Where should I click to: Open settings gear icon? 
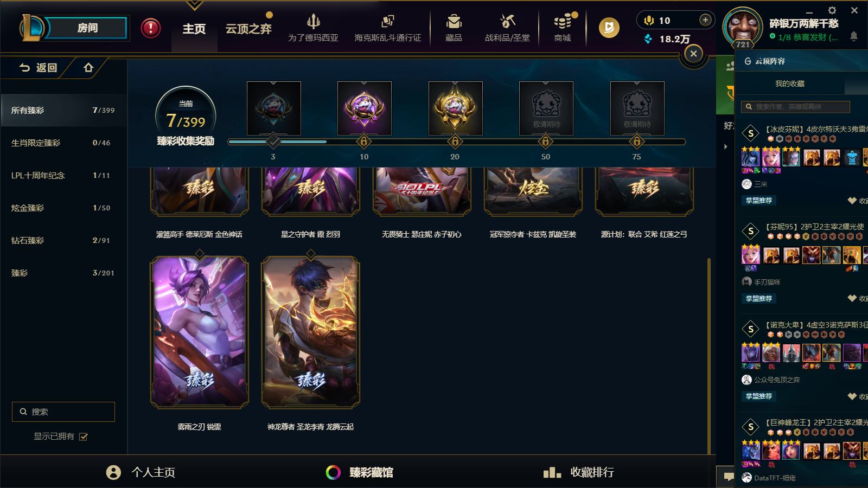[832, 10]
